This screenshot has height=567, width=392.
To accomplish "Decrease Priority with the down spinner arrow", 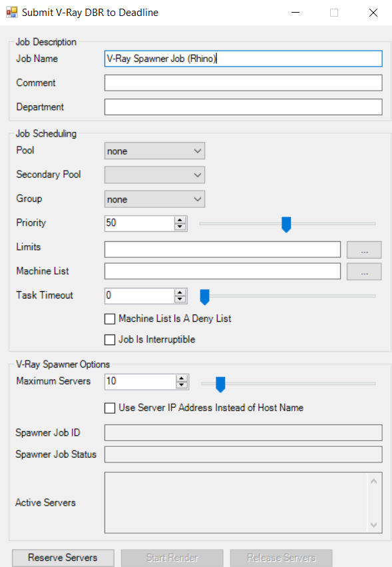I will pyautogui.click(x=180, y=227).
